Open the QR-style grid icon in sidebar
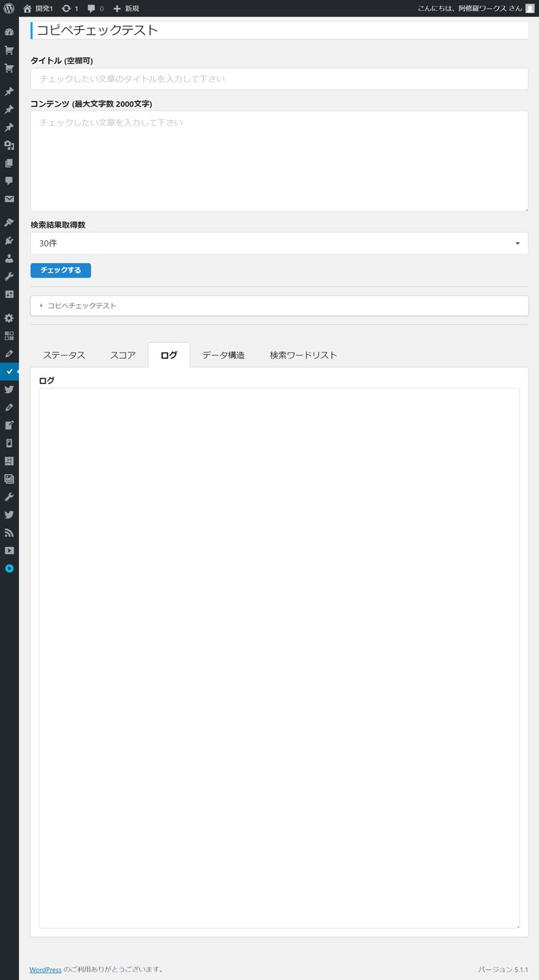Viewport: 539px width, 980px height. coord(9,335)
